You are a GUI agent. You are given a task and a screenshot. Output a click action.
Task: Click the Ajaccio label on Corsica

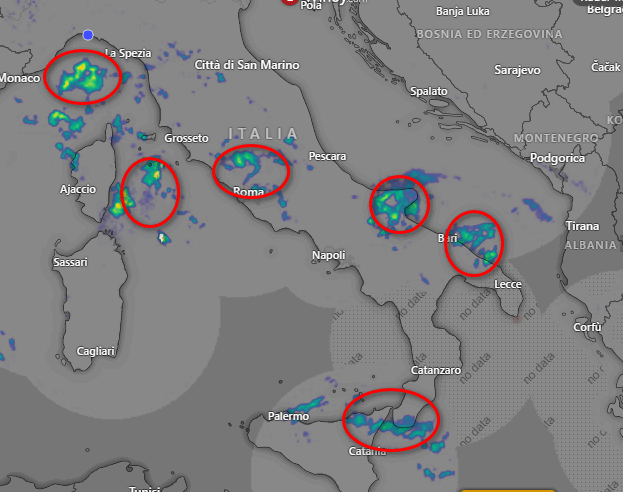point(78,189)
